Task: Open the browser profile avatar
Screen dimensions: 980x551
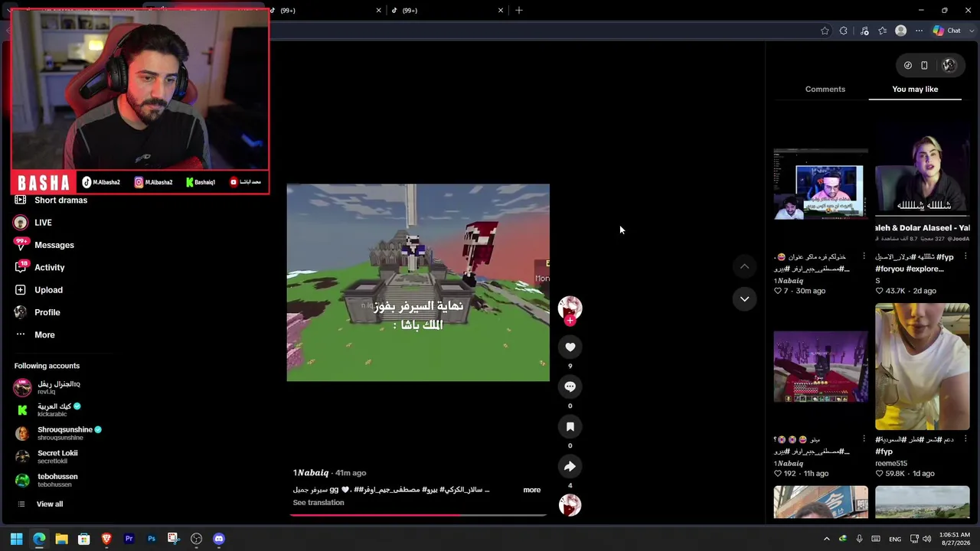Action: [x=901, y=31]
